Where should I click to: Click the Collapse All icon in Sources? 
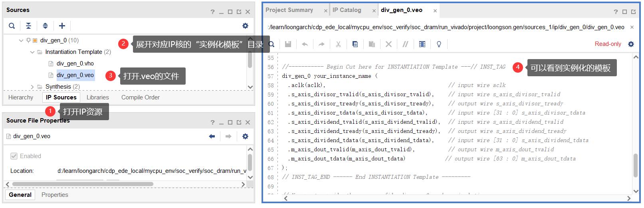click(29, 26)
